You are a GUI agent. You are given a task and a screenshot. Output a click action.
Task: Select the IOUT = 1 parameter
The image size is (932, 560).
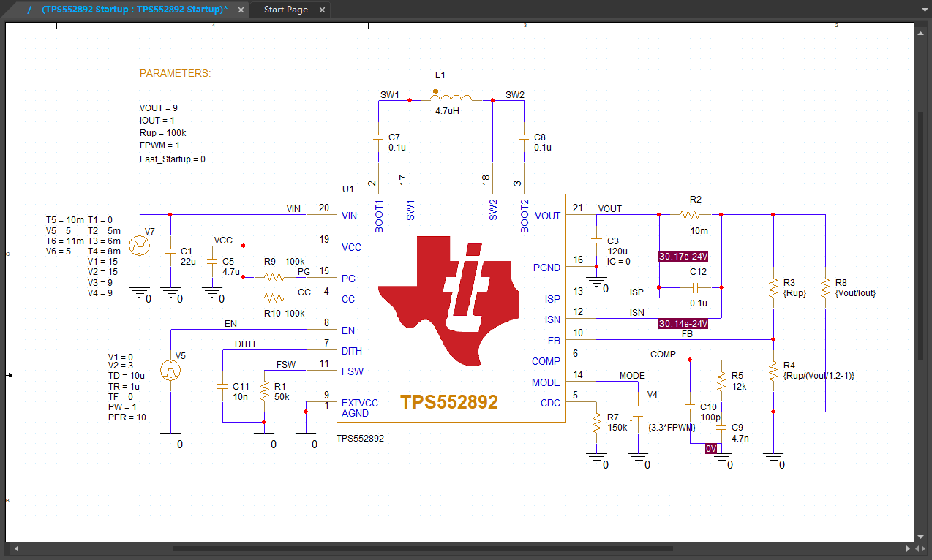click(x=157, y=120)
